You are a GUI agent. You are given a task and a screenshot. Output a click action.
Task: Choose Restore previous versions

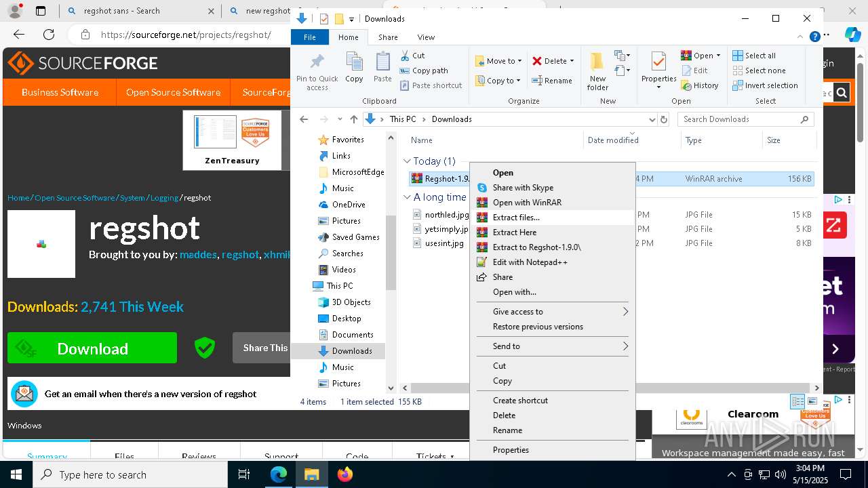[x=552, y=327]
